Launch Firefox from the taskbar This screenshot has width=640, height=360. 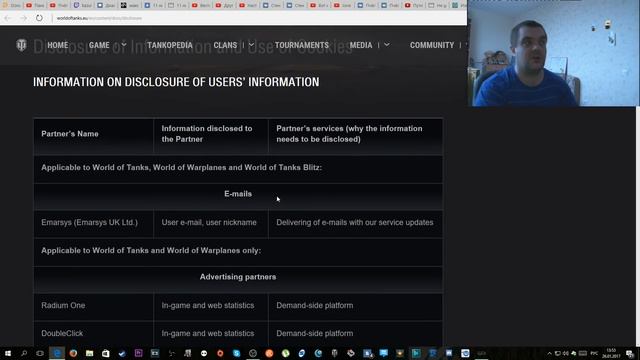73,353
